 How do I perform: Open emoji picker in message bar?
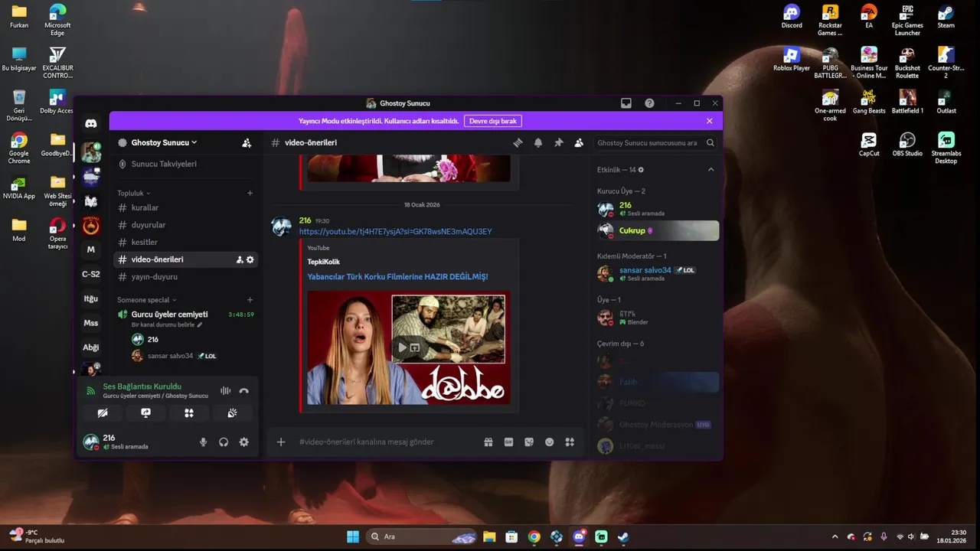(549, 442)
